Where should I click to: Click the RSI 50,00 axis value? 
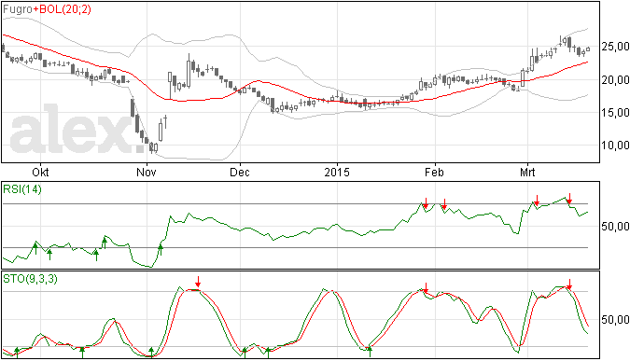[x=615, y=227]
